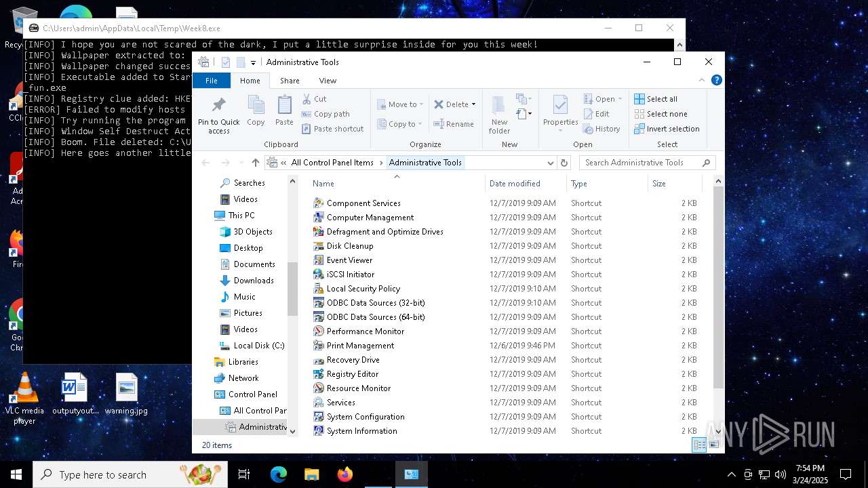Click the Rename button
Viewport: 868px width, 488px height.
tap(454, 124)
